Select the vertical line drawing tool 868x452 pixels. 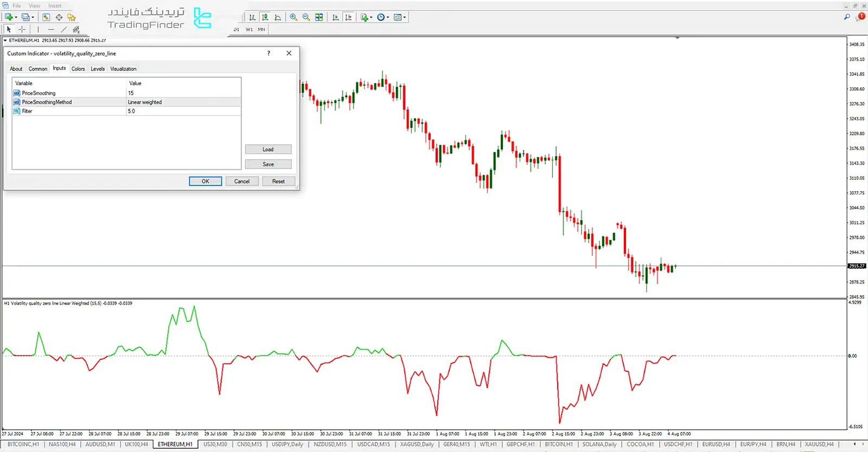click(x=38, y=30)
